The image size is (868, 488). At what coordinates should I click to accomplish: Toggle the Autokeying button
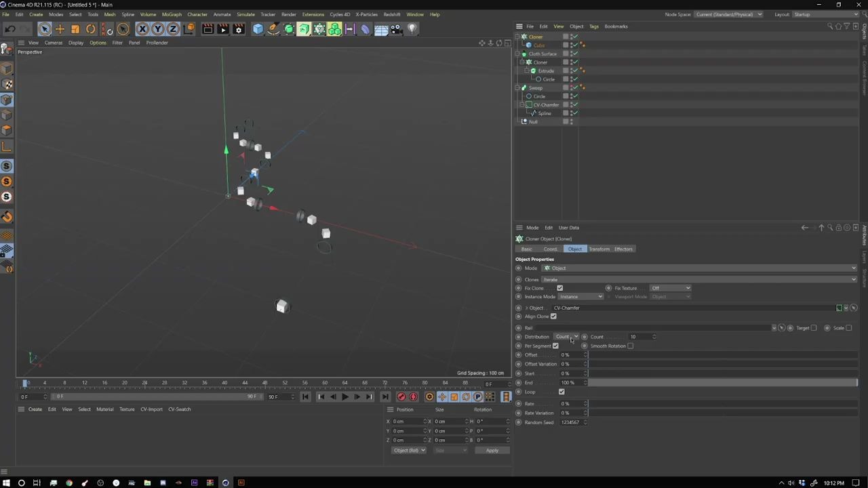coord(414,397)
